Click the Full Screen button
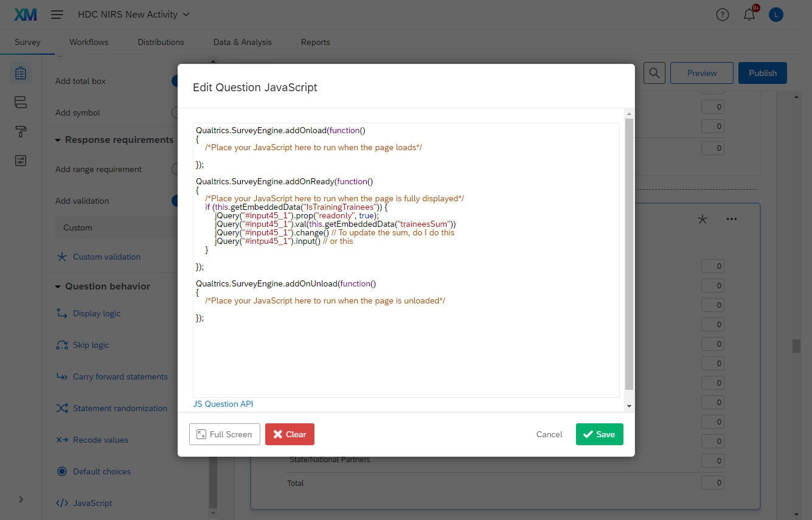The width and height of the screenshot is (812, 520). (224, 434)
